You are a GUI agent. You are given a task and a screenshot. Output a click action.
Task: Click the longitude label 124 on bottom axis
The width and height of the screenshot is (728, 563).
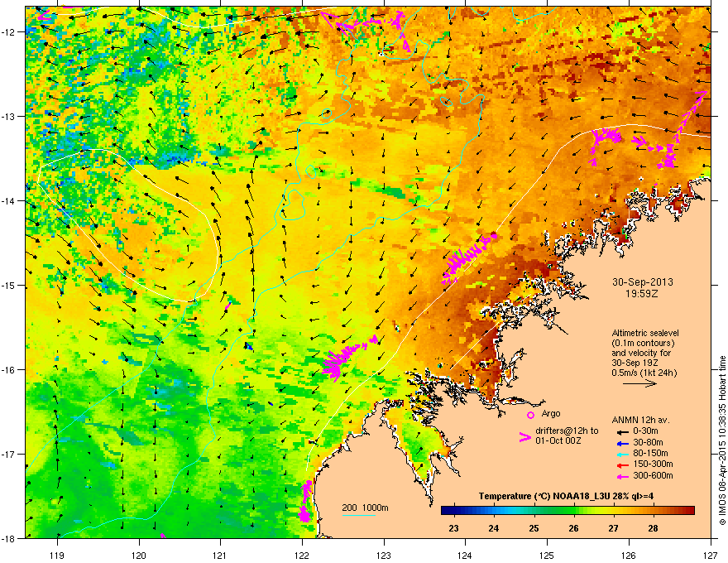click(x=465, y=555)
